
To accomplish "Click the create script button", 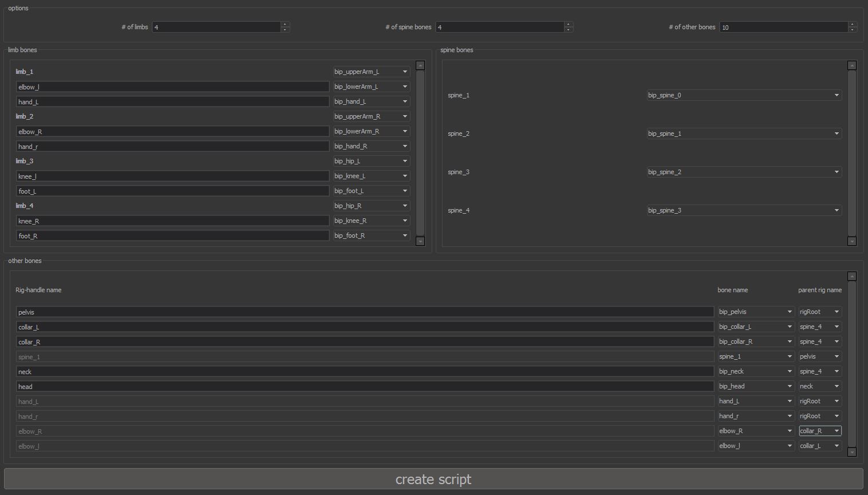I will [433, 479].
